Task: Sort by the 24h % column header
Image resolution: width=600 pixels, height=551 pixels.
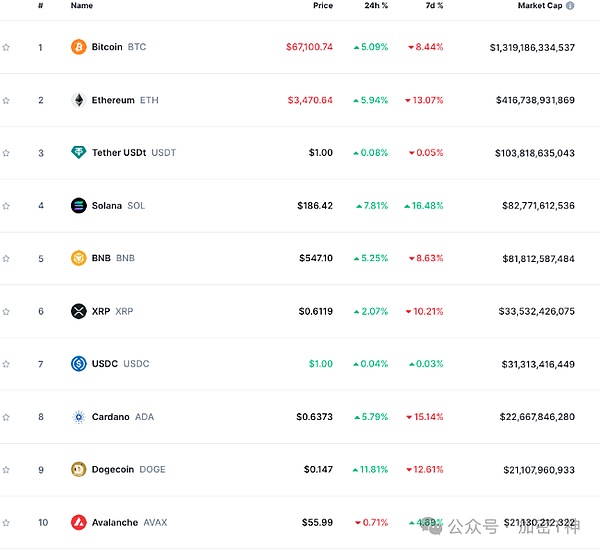Action: point(376,6)
